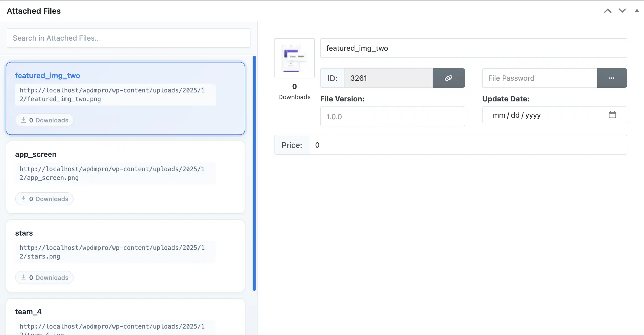Viewport: 644px width, 335px height.
Task: Click the Update Date mm/dd/yyyy field
Action: click(554, 115)
